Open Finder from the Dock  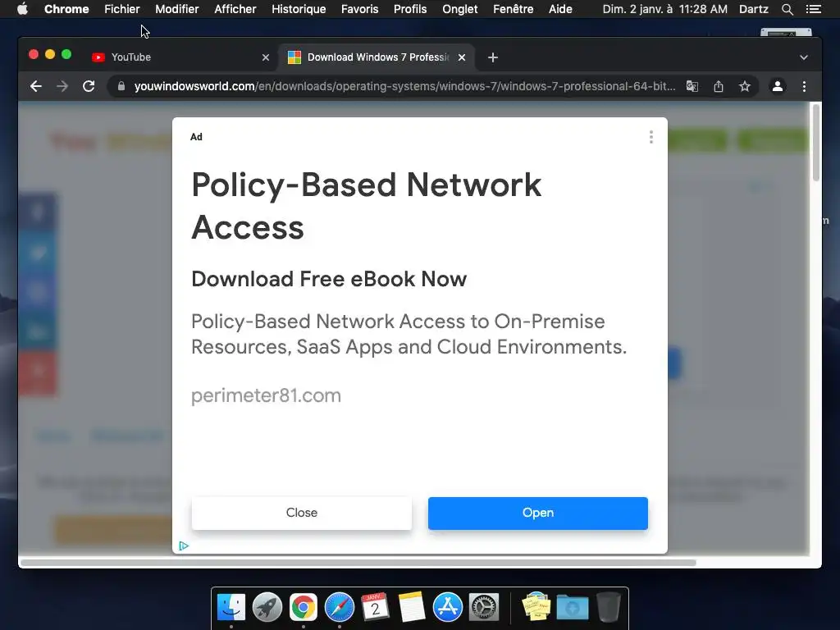[231, 607]
